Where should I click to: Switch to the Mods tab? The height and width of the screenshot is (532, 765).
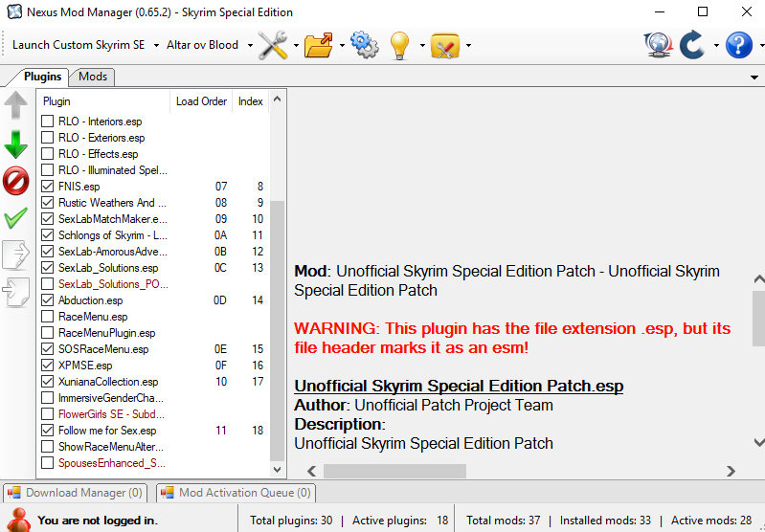[x=93, y=77]
